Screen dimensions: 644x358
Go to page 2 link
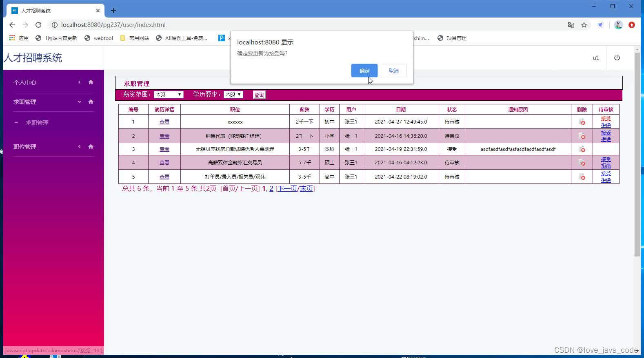pyautogui.click(x=271, y=189)
